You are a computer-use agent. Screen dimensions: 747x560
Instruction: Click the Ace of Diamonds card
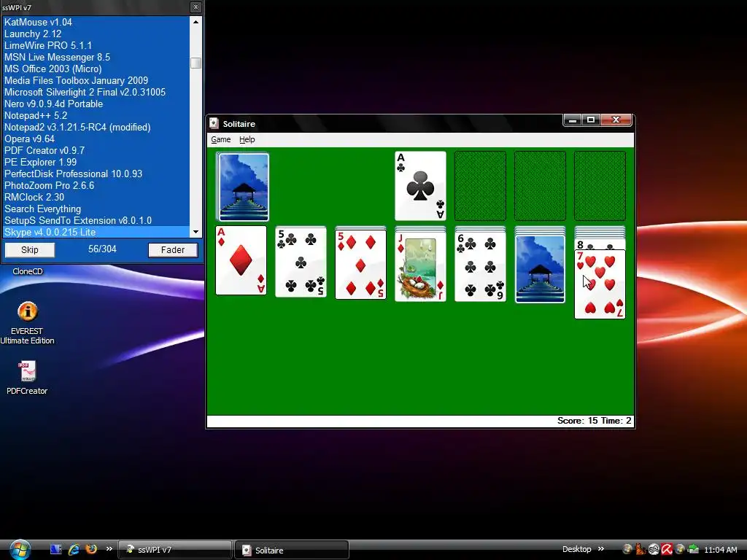point(241,260)
